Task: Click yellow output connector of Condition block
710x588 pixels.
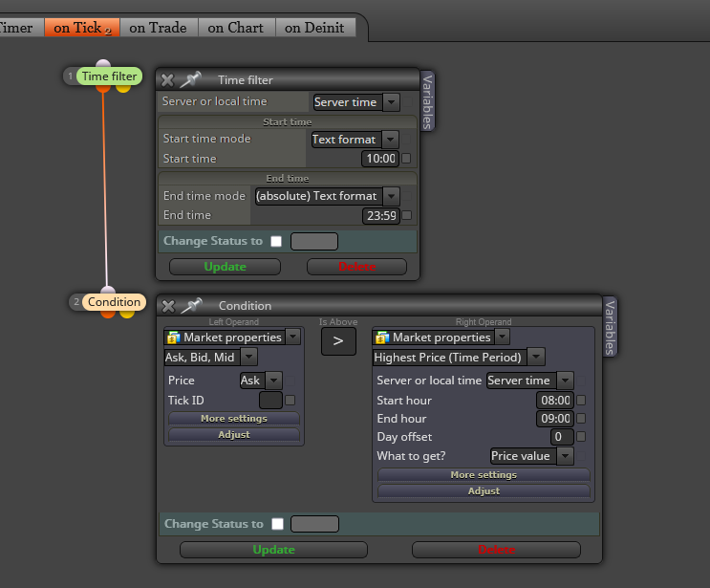Action: (x=127, y=314)
